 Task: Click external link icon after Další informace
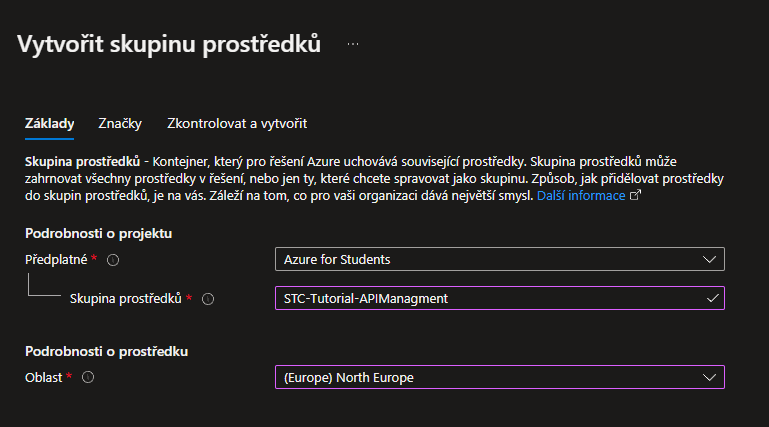pyautogui.click(x=634, y=196)
